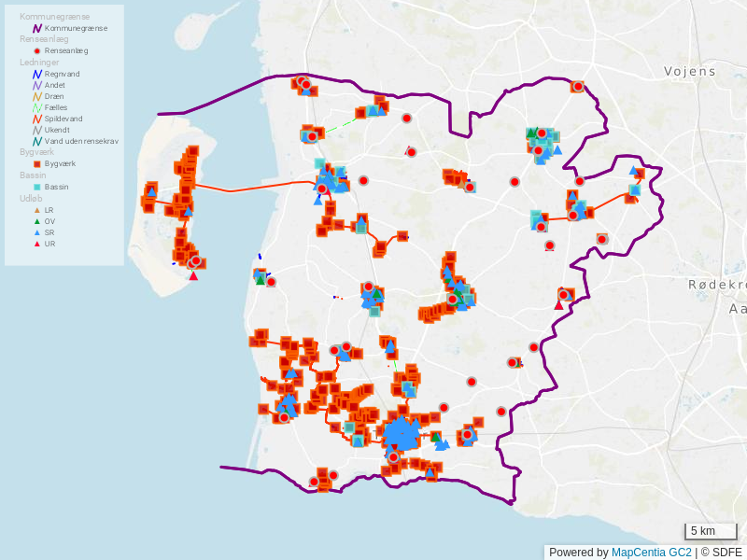Screen dimensions: 747x560
Task: Click the 5 km scale bar
Action: [x=710, y=531]
